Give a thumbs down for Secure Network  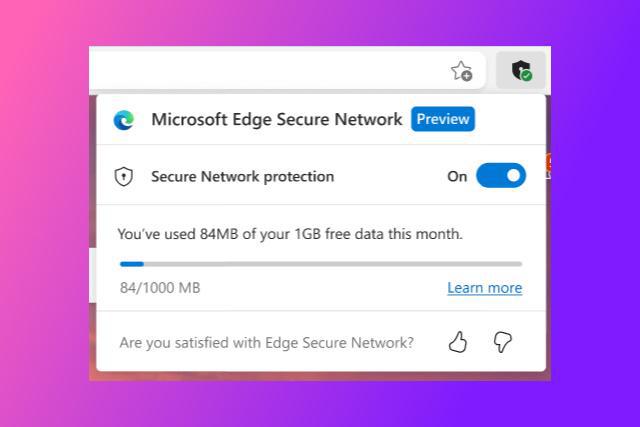pyautogui.click(x=502, y=342)
